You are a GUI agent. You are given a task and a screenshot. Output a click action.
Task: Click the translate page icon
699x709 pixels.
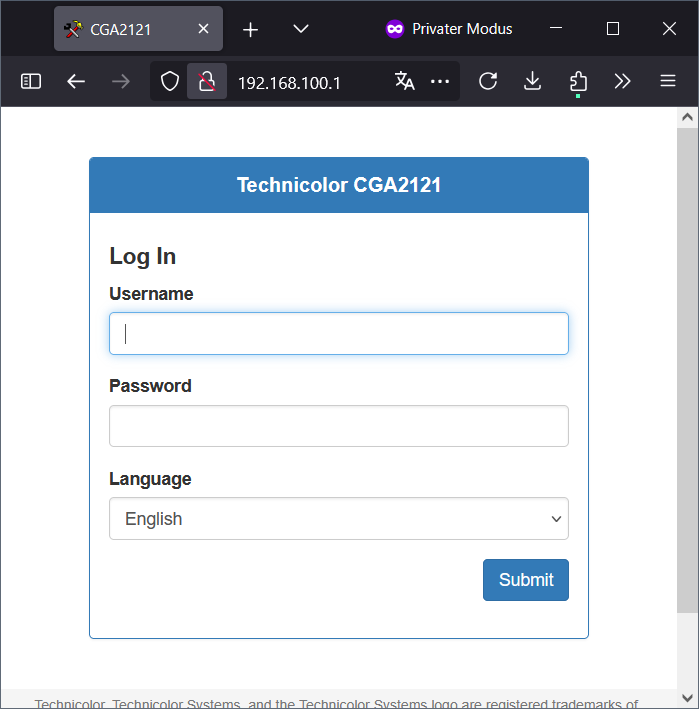point(404,81)
